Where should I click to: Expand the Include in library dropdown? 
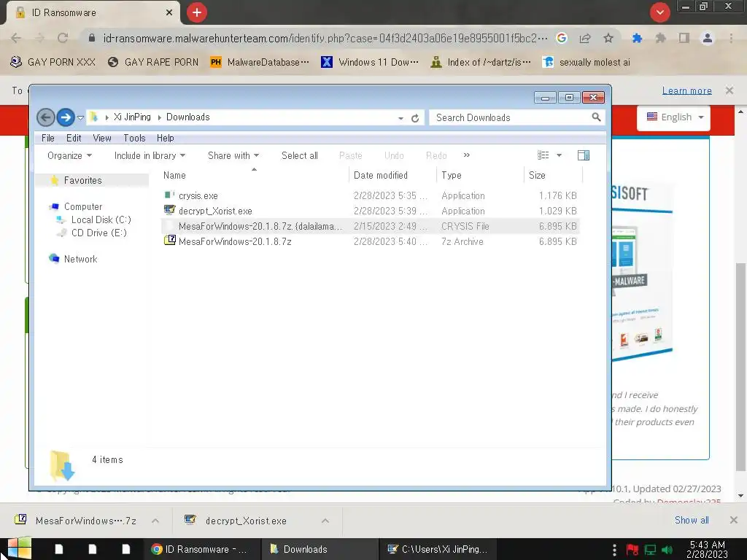pyautogui.click(x=150, y=156)
